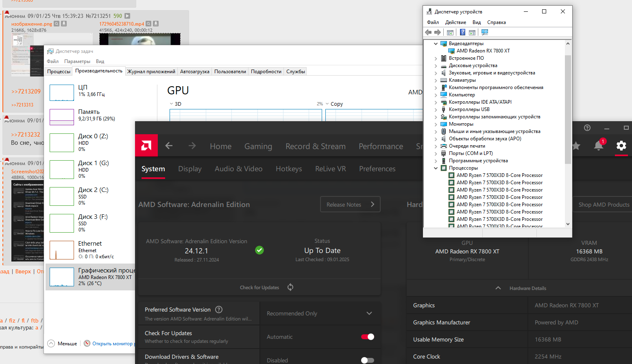
Task: Click the download icon beside 17296045238710.mp4
Action: tap(156, 24)
